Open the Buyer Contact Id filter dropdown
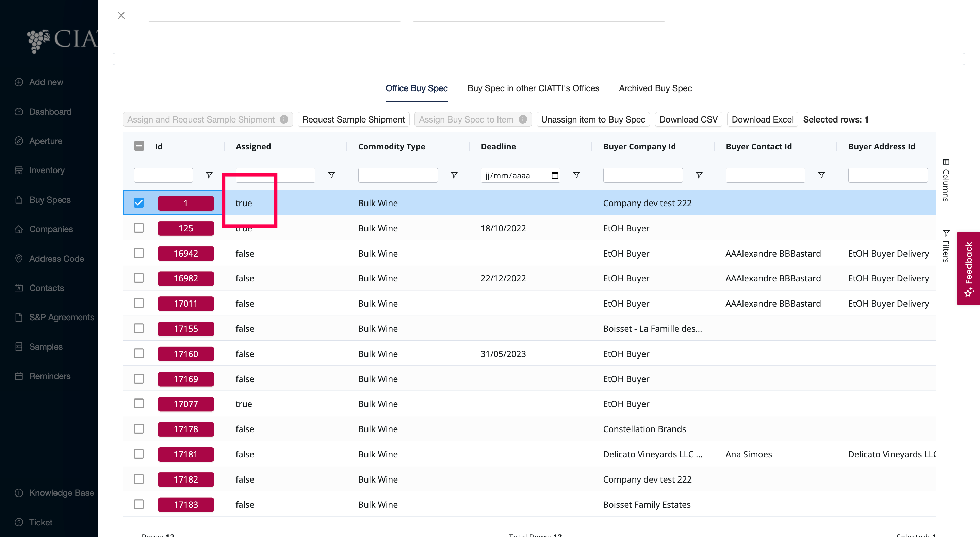This screenshot has width=980, height=537. point(821,175)
